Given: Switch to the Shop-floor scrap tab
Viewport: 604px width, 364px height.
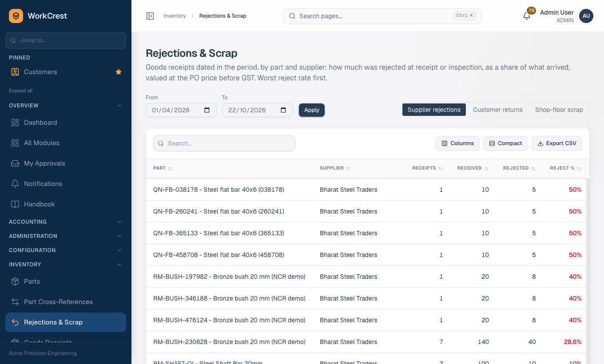Looking at the screenshot, I should (x=559, y=110).
